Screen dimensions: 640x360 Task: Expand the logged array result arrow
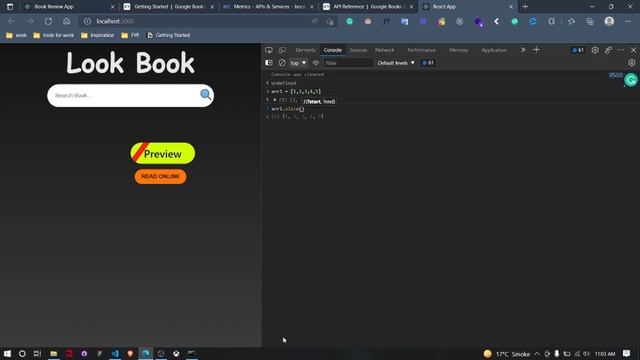coord(275,100)
